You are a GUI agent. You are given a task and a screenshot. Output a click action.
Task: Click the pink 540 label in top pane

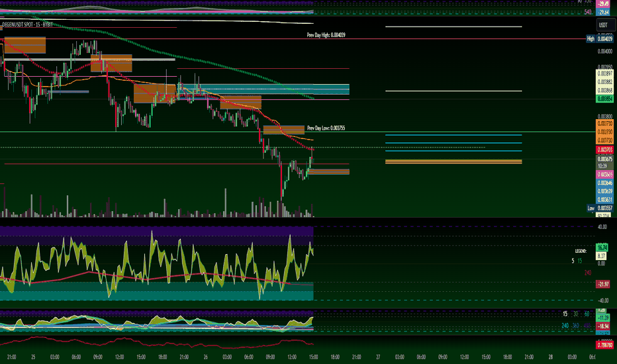(587, 12)
